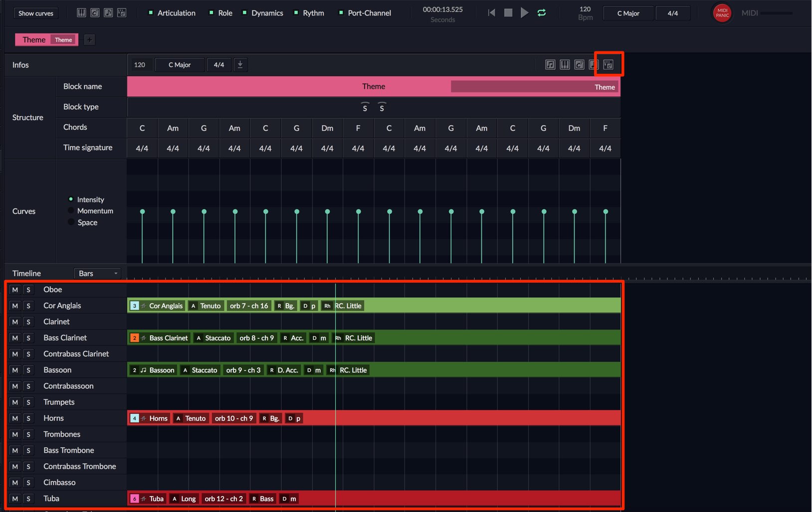Click the C7 chord icon in top toolbar
The height and width of the screenshot is (512, 812).
point(95,12)
